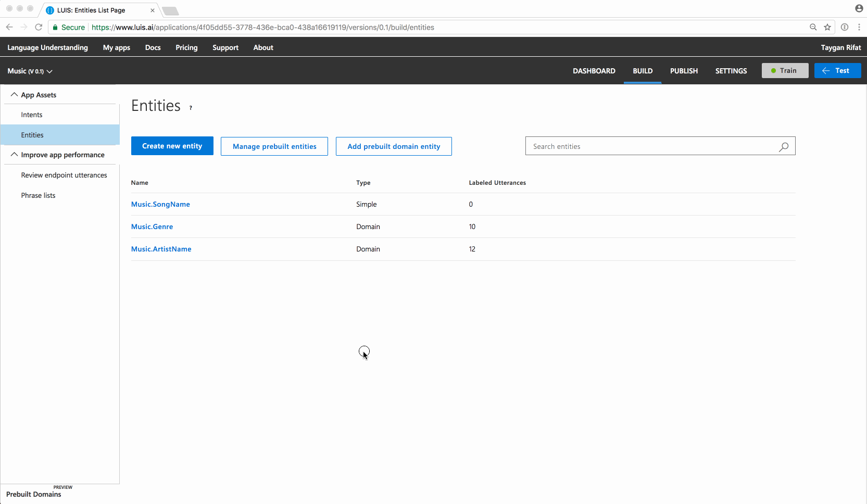Click the Language Understanding home link
The image size is (867, 504).
(x=47, y=47)
